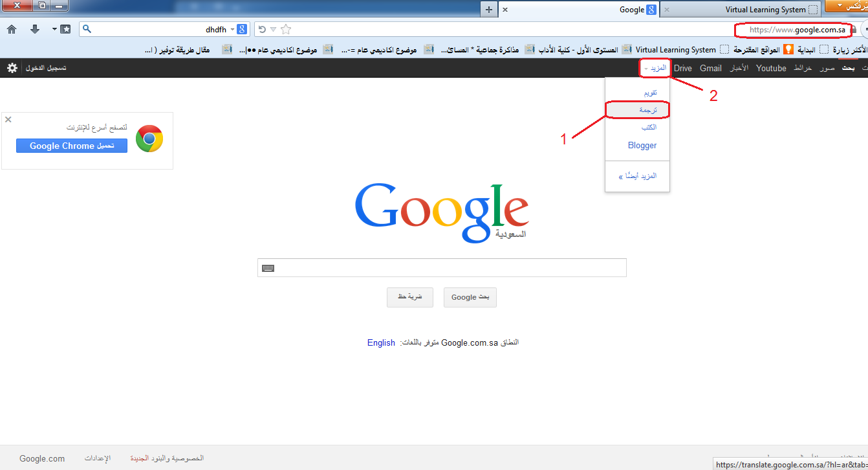Close the Chrome promo box
Viewport: 868px width, 470px height.
[x=8, y=120]
